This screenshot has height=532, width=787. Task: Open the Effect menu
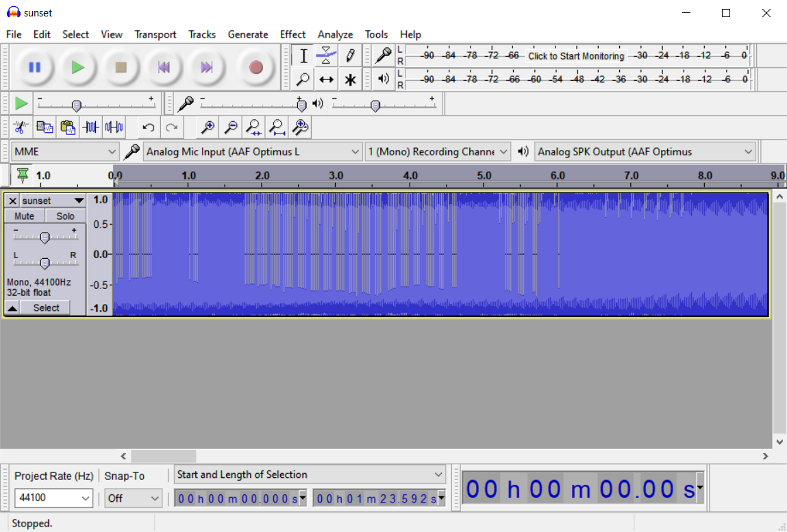[292, 34]
